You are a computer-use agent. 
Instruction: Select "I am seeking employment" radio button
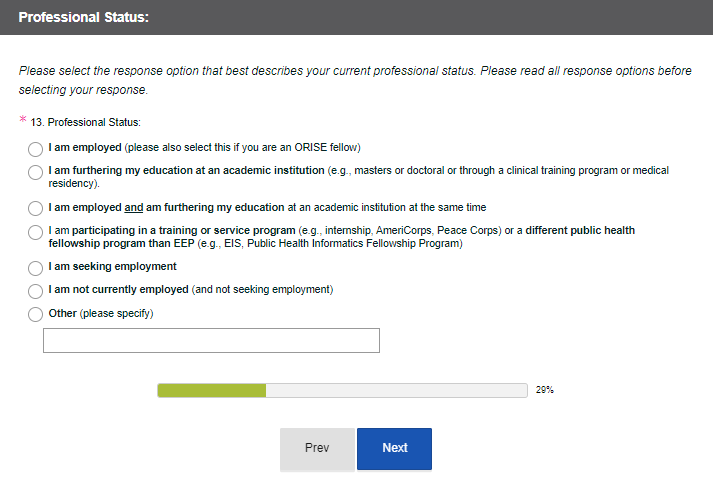35,268
